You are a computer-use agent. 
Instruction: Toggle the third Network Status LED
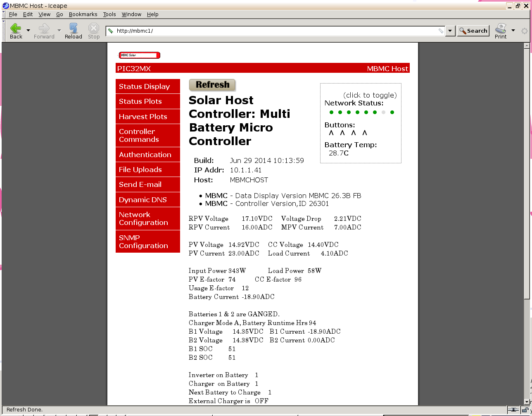click(x=349, y=112)
